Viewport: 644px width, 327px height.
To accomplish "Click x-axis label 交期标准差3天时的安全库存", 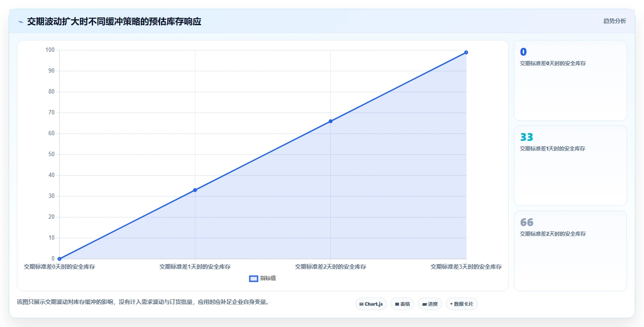I will tap(466, 267).
